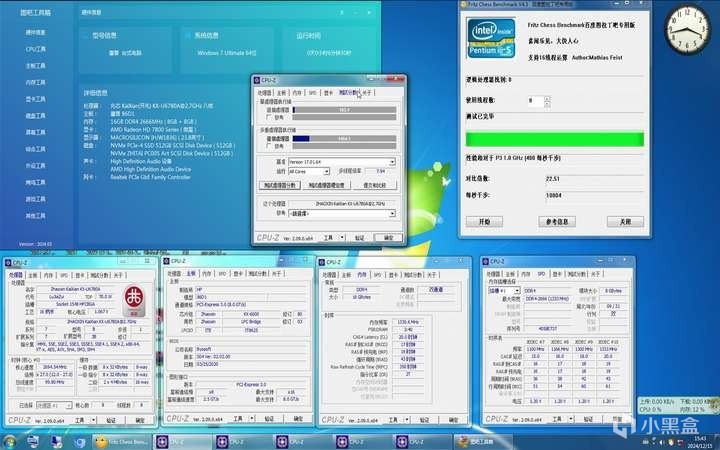Click multi-thread score bar in CPU-Z benchmark

(x=344, y=139)
